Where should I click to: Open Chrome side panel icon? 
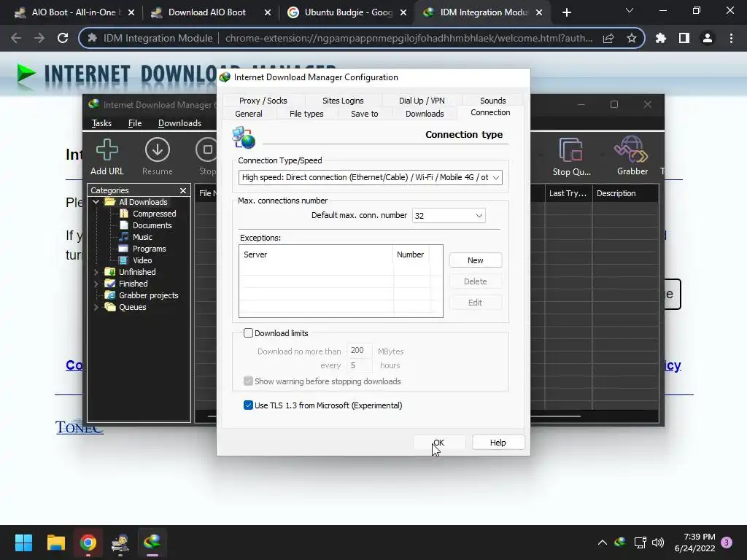coord(684,38)
